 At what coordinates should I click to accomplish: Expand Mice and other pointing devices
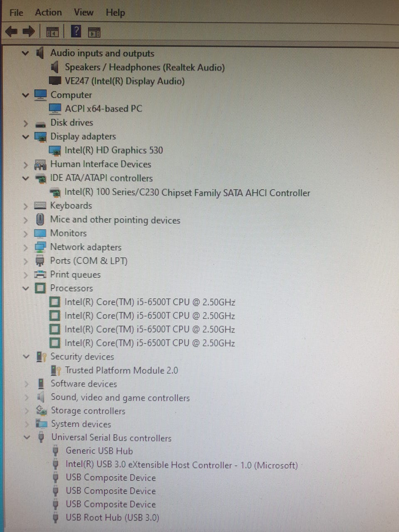pos(25,220)
